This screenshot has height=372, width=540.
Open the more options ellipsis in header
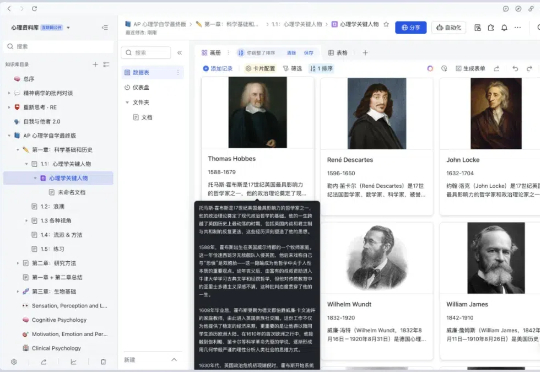[x=518, y=28]
